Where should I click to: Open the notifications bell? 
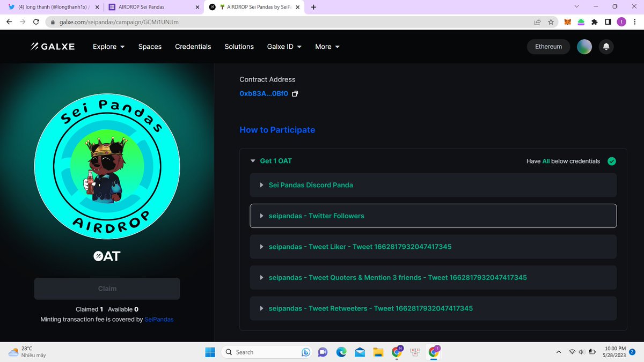606,47
